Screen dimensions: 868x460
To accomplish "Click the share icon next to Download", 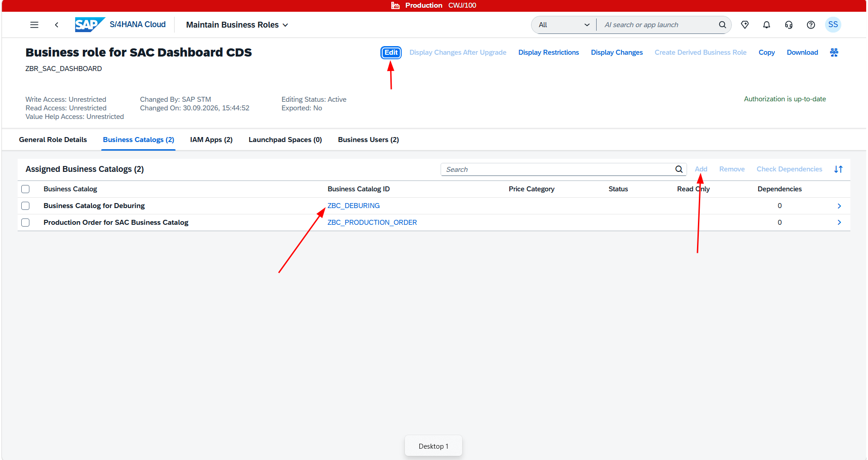I will (x=834, y=52).
